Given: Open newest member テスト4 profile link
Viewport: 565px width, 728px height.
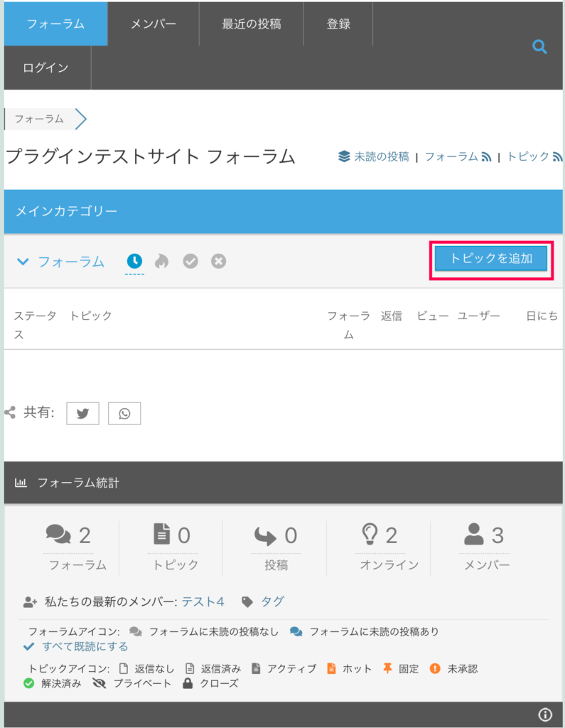Looking at the screenshot, I should tap(203, 601).
